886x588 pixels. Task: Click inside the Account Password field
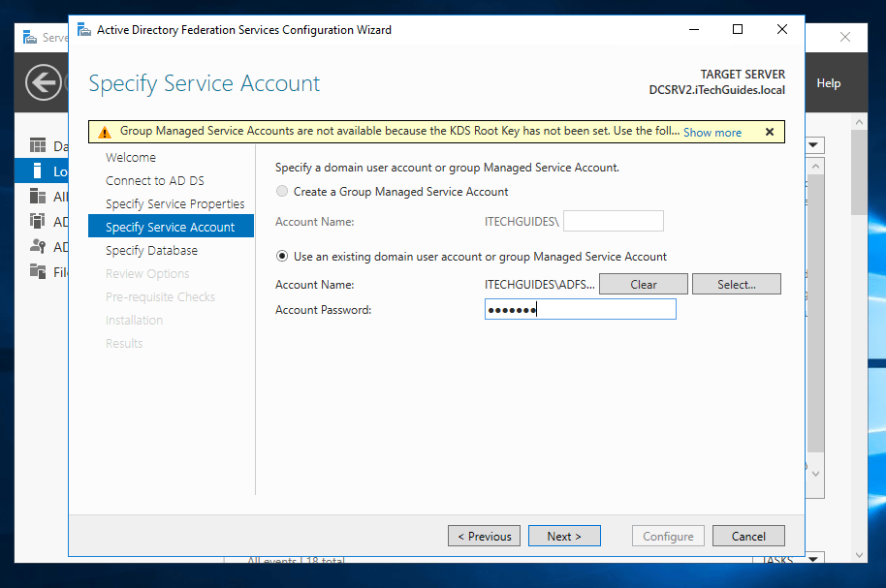pos(580,308)
